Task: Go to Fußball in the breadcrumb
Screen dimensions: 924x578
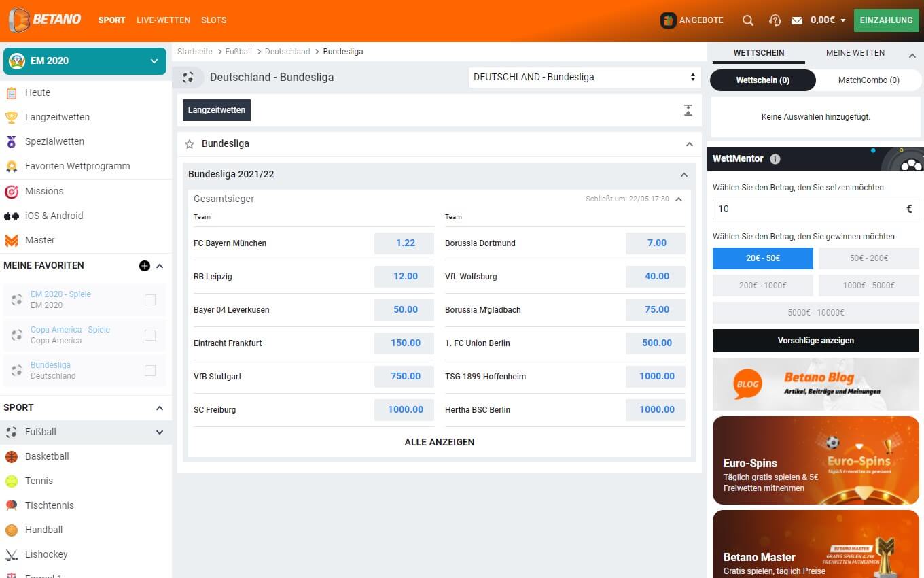Action: 238,52
